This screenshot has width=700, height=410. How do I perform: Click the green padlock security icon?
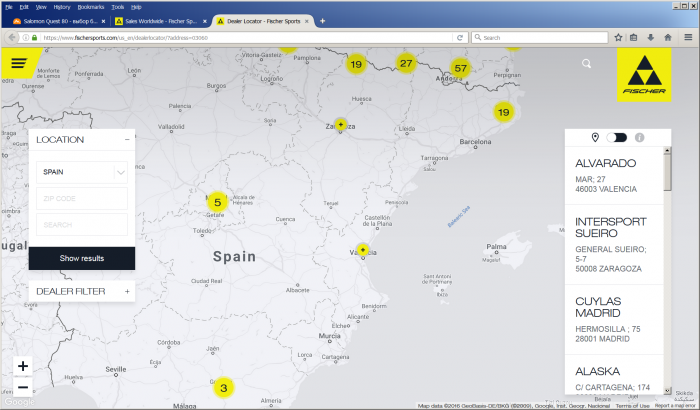click(34, 38)
